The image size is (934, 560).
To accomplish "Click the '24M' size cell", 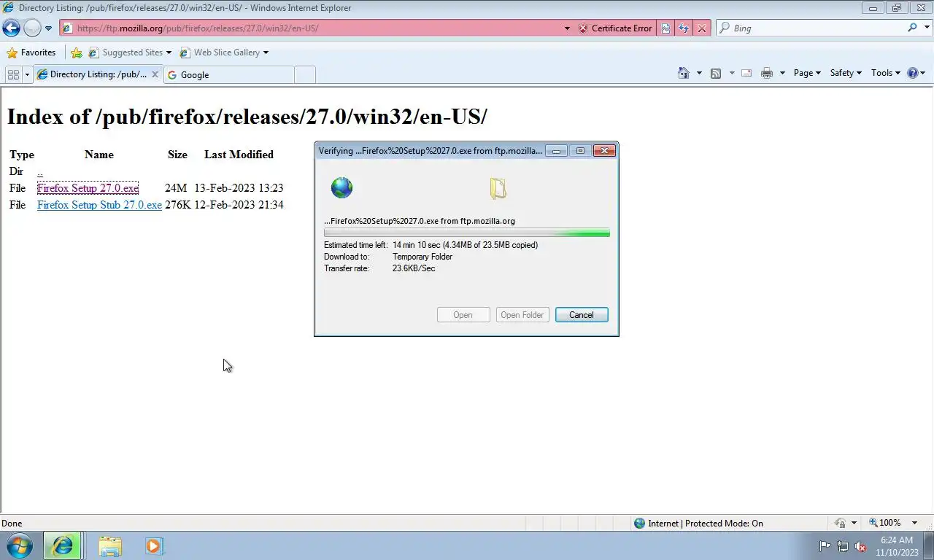I will tap(176, 188).
